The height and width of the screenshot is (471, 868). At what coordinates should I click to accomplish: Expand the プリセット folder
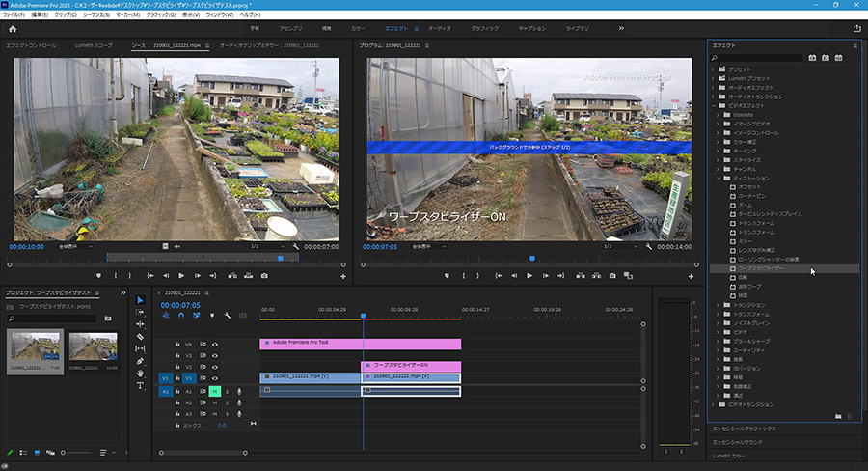(713, 69)
